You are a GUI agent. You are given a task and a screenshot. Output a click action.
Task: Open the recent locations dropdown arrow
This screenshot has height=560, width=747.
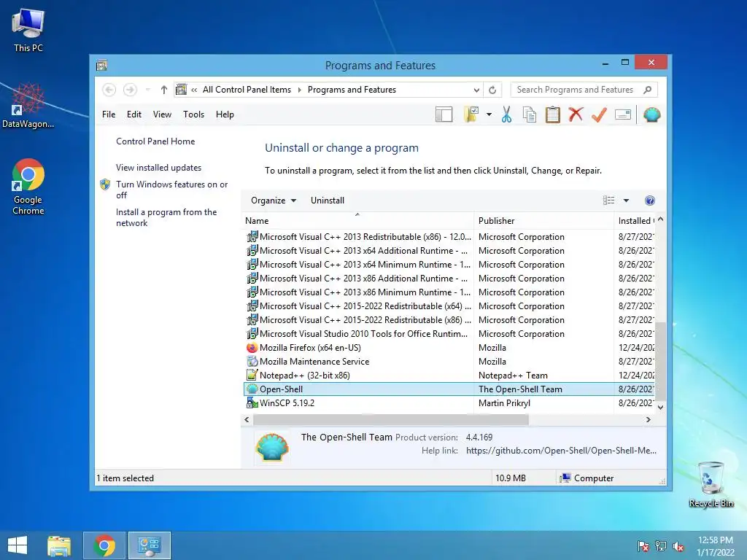click(147, 90)
